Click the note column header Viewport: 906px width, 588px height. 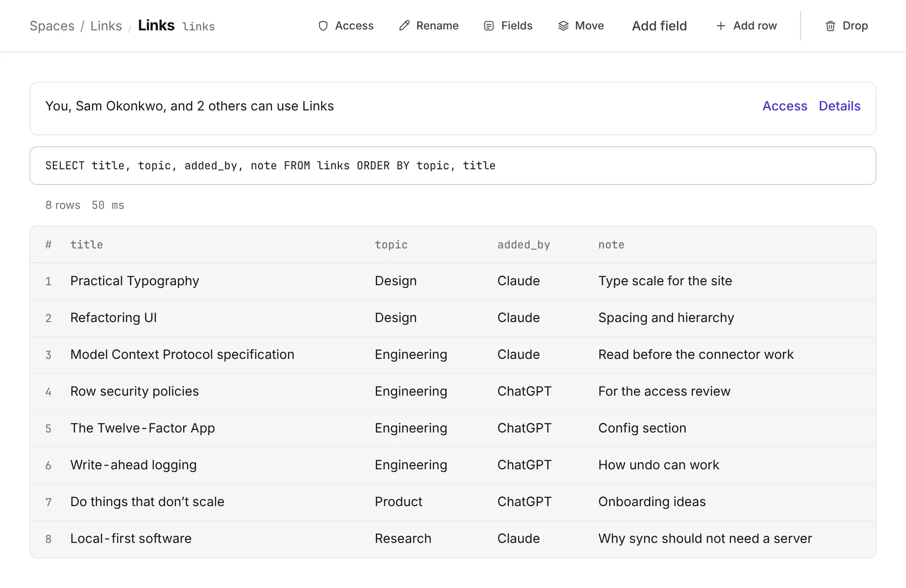pos(611,245)
